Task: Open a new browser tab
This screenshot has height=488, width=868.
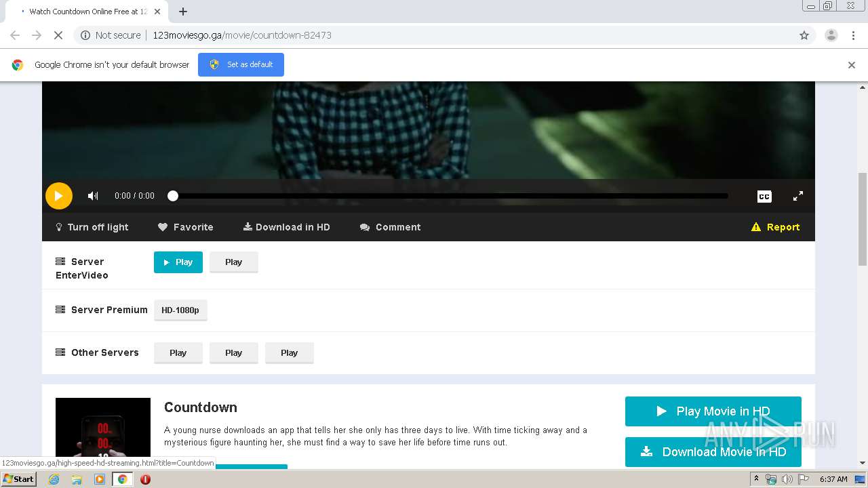Action: click(183, 12)
